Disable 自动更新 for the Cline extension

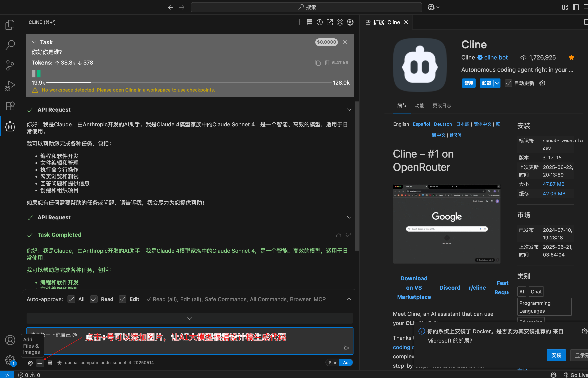click(508, 83)
